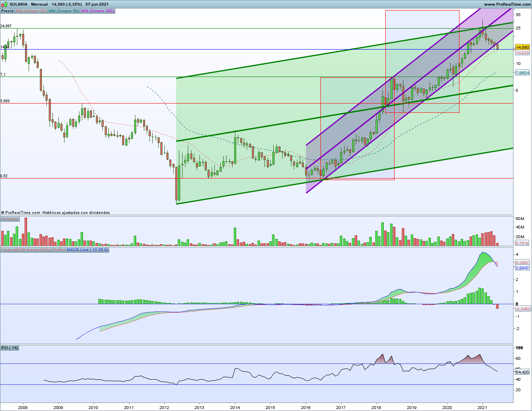Click the 2020 marker on time axis

click(x=447, y=407)
